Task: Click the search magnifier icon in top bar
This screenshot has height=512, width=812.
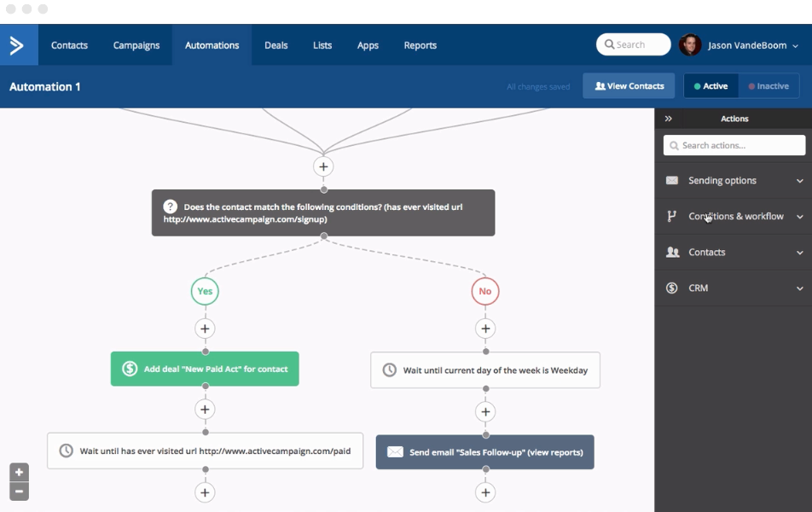Action: [610, 44]
